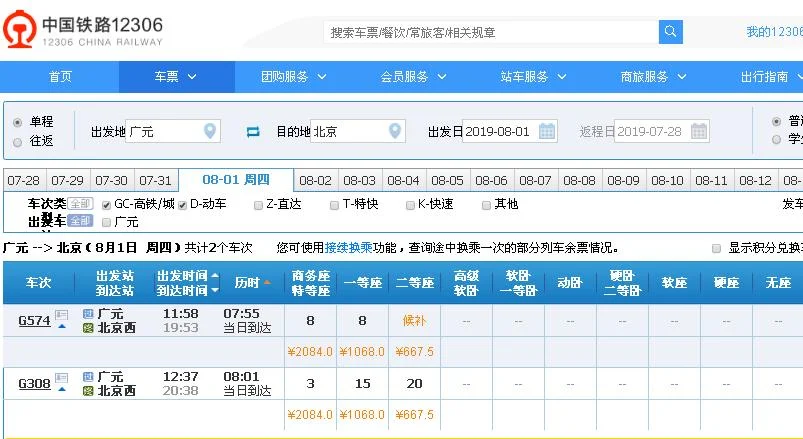Viewport: 803px width, 439px height.
Task: Click G308 second class price ¥667.5
Action: (414, 414)
